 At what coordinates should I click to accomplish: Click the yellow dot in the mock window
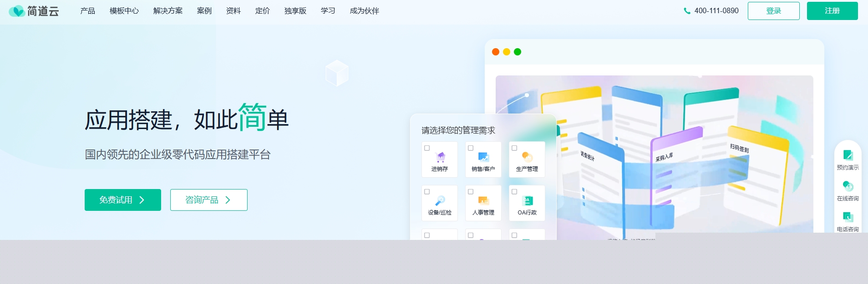[507, 52]
